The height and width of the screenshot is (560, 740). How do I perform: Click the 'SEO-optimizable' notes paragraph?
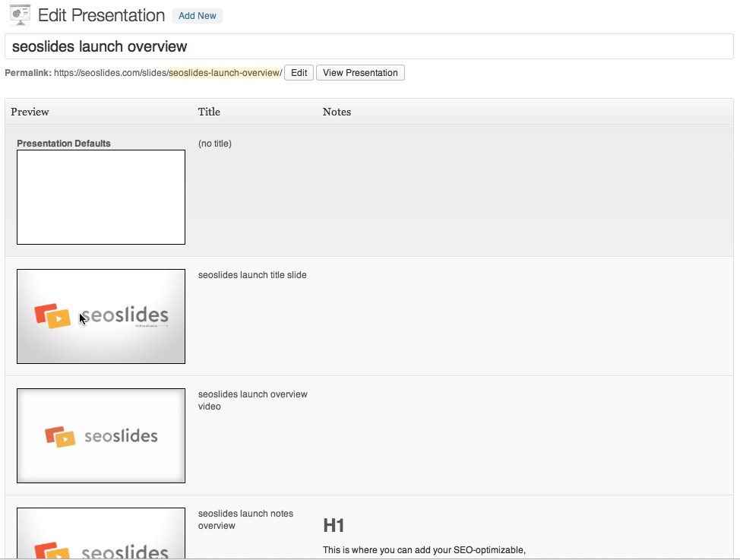click(x=424, y=550)
